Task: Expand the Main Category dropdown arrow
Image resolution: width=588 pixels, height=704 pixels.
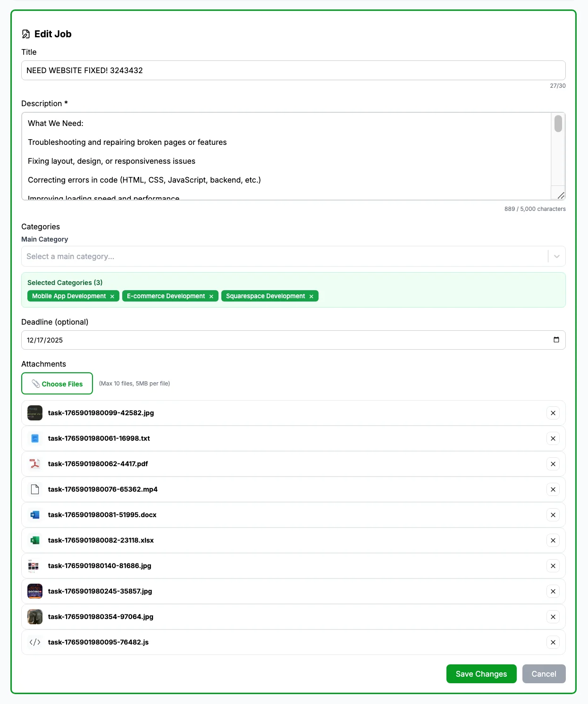Action: click(x=557, y=256)
